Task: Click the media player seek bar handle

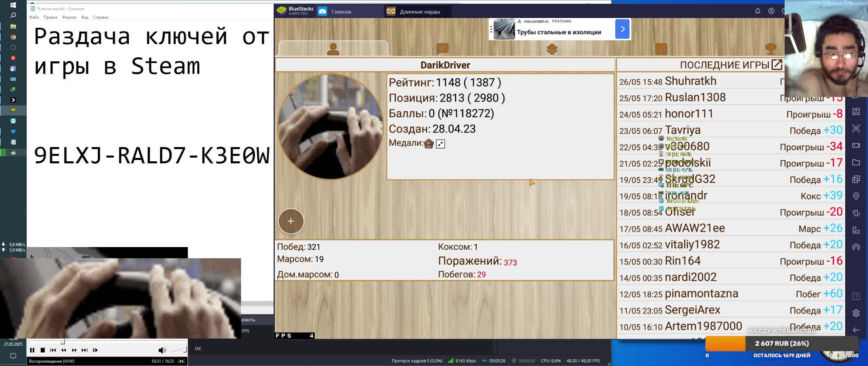Action: pos(63,342)
